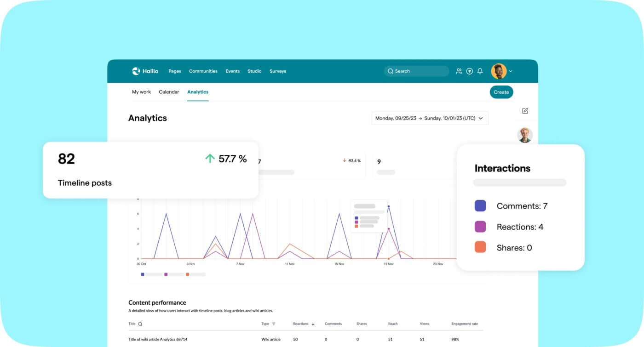Viewport: 644px width, 347px height.
Task: Click the edit pencil icon on right sidebar
Action: pyautogui.click(x=525, y=111)
